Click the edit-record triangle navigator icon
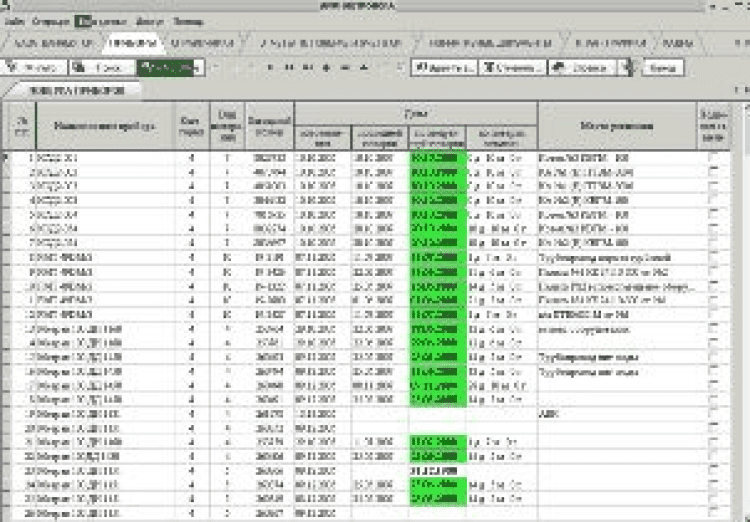Screen dimensions: 750x522 (363, 68)
